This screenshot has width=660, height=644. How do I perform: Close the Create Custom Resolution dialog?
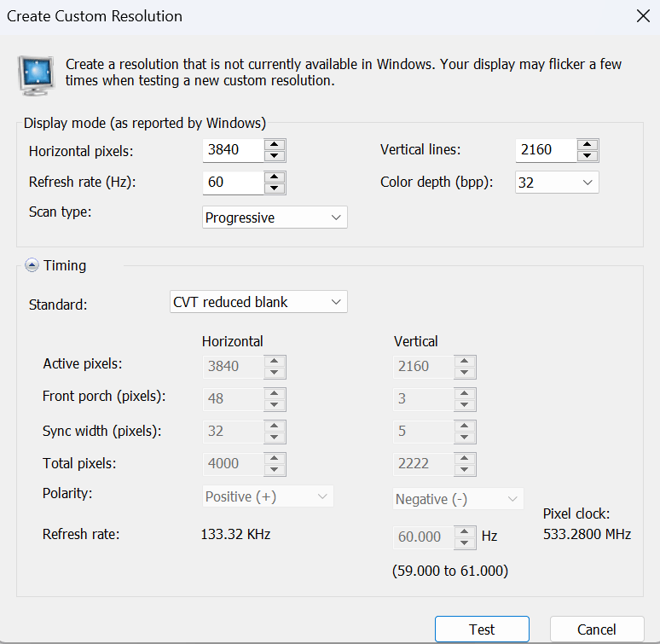(643, 16)
